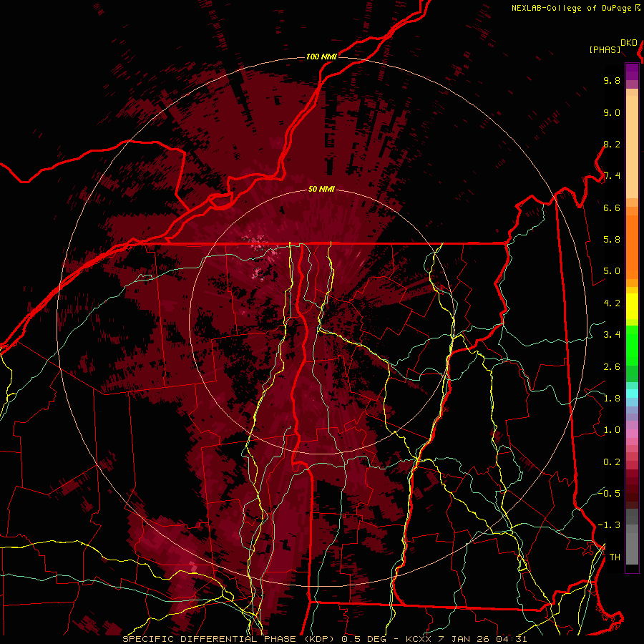Image resolution: width=644 pixels, height=644 pixels.
Task: Click the 8.2 value on the color scale
Action: pos(612,144)
